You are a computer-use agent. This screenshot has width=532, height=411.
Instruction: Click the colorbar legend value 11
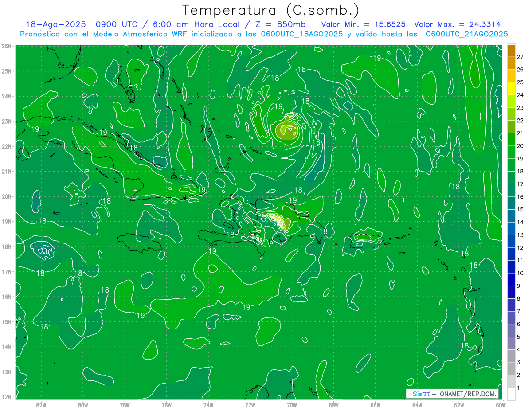(520, 260)
